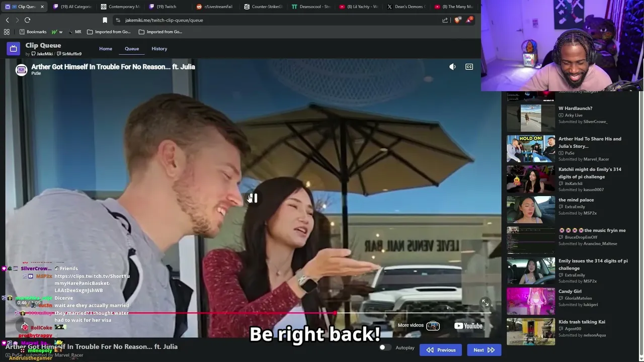Select the Arther Had To Share clip thumbnail
The height and width of the screenshot is (362, 644).
pos(531,148)
